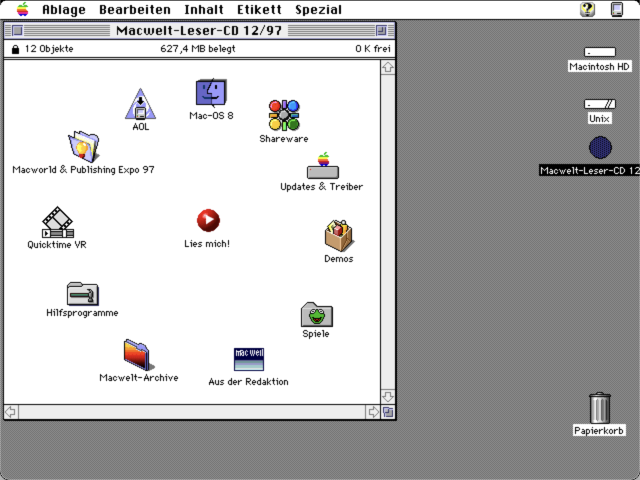Click the window's up scroll arrow

[x=388, y=67]
